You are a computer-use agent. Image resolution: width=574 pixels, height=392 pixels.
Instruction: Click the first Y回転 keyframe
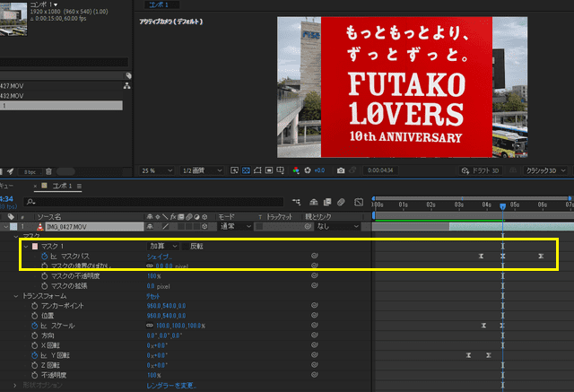coord(468,355)
